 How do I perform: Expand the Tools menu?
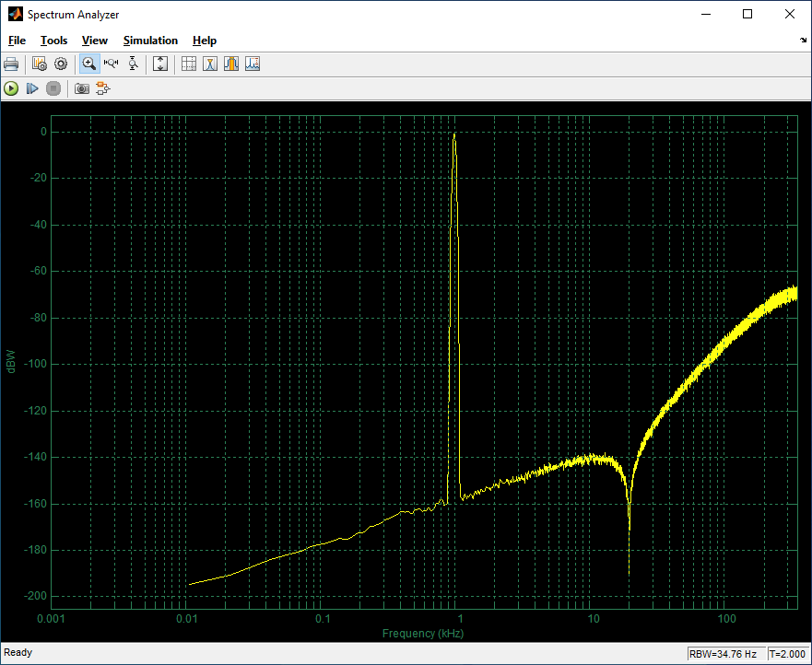click(x=54, y=41)
